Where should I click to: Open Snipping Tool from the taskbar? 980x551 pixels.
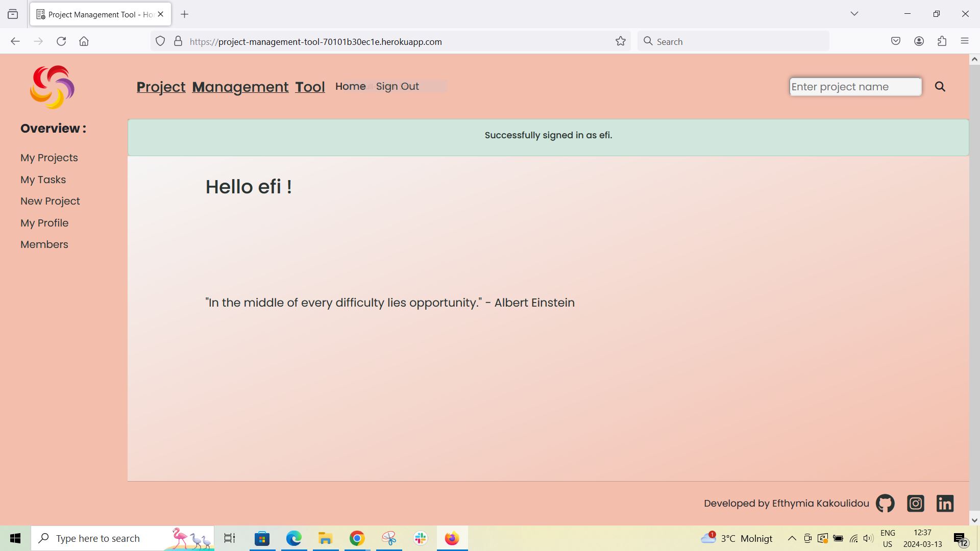click(389, 538)
